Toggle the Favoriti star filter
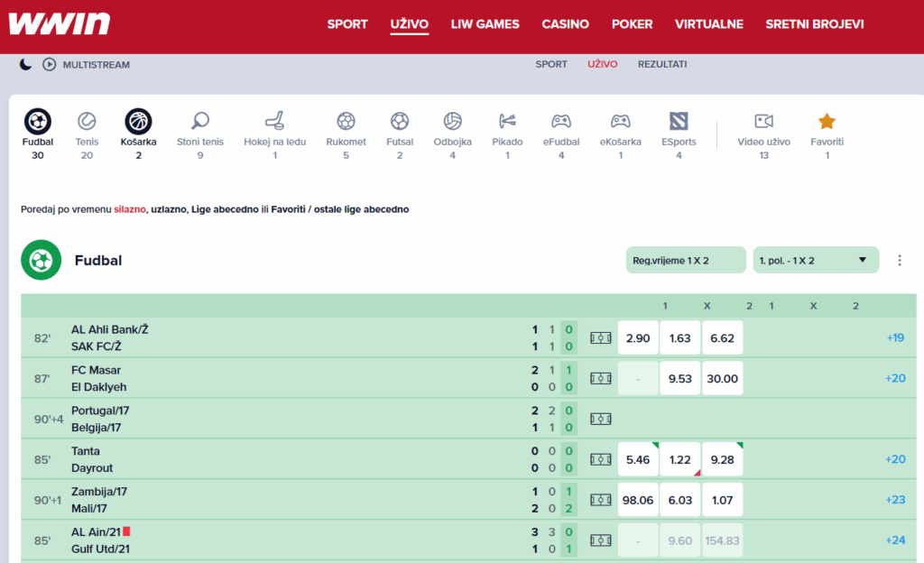 tap(827, 121)
